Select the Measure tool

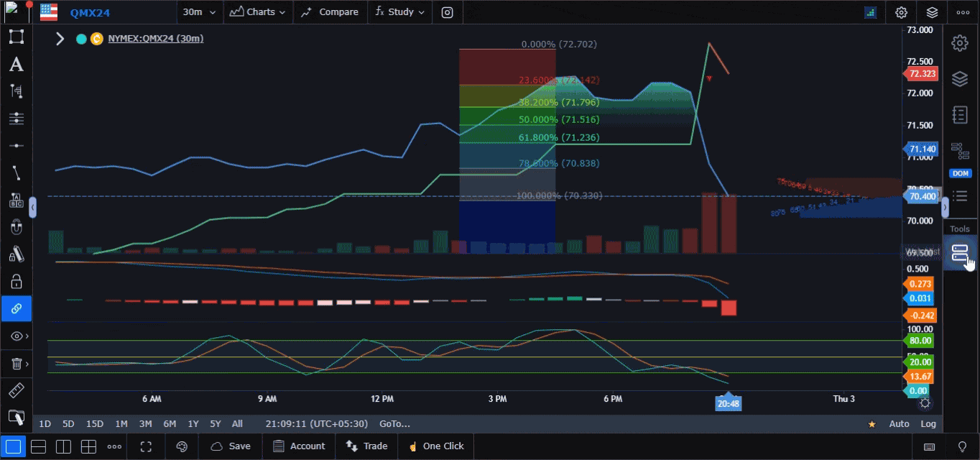[x=16, y=390]
